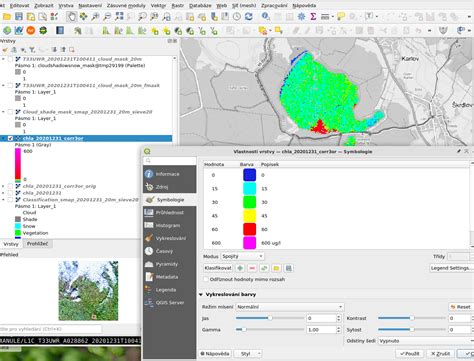This screenshot has width=474, height=361.
Task: Show map tips with the yellow speech bubble
Action: click(x=341, y=17)
